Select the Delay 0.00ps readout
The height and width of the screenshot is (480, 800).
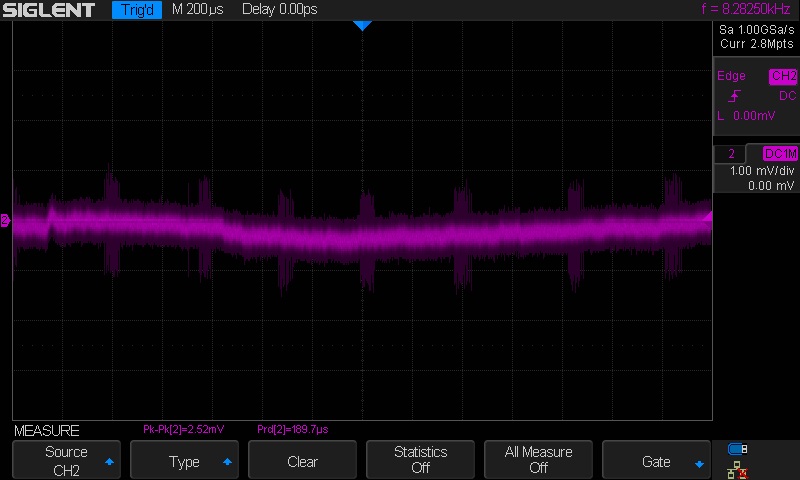tap(280, 10)
